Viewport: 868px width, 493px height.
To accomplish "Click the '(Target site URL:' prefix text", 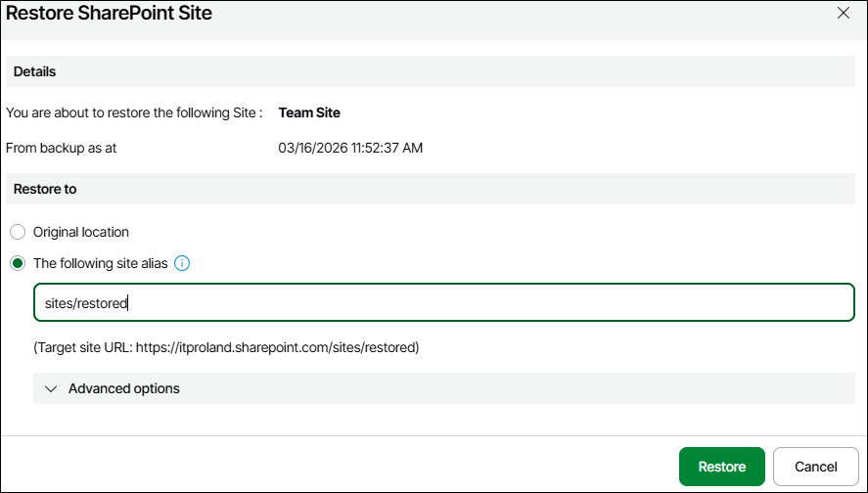I will [82, 347].
